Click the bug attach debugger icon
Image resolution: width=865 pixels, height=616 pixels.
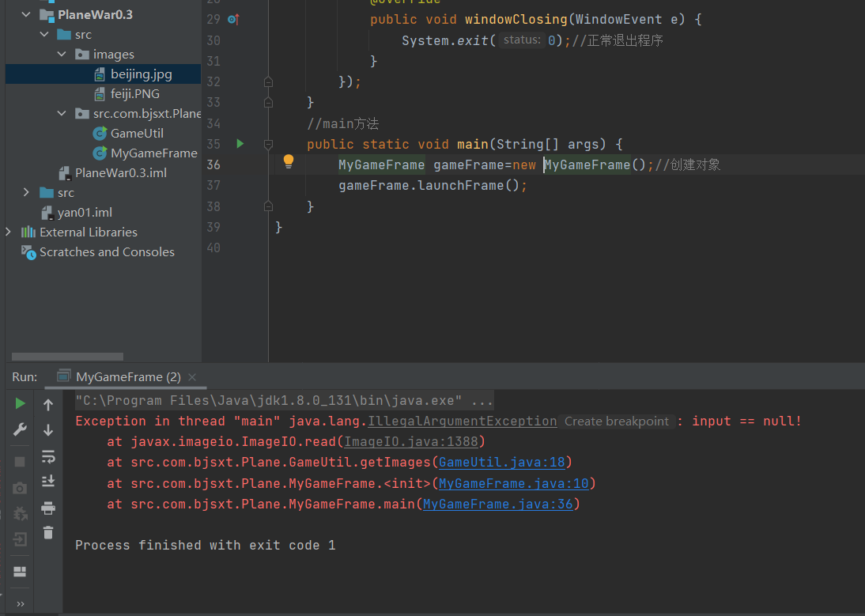21,513
